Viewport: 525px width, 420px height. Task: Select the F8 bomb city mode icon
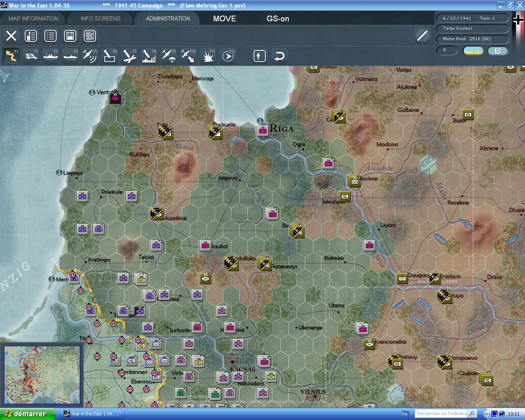[149, 56]
